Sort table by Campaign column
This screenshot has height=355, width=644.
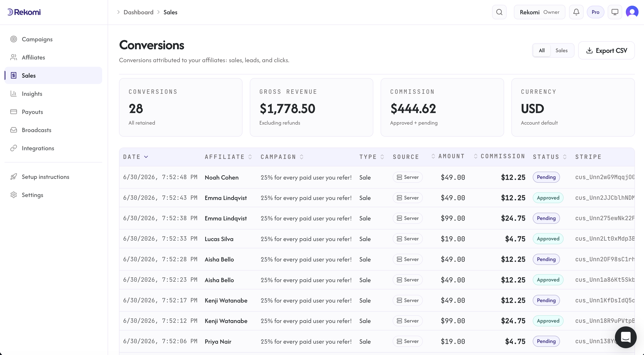click(x=282, y=157)
